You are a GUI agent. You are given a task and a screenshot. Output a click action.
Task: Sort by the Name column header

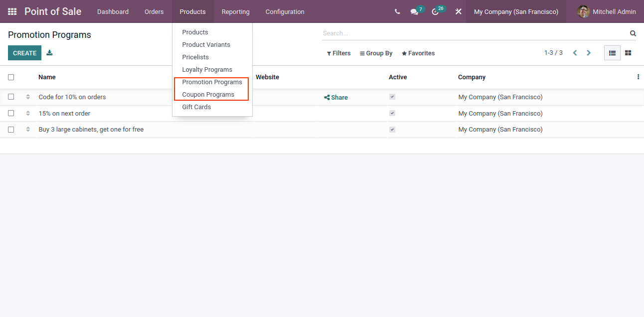[x=47, y=77]
